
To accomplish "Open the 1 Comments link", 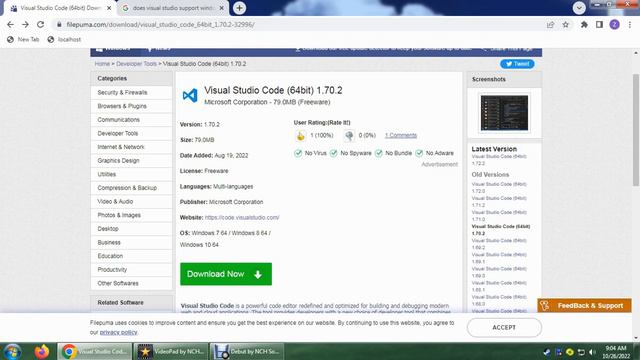I will [x=401, y=136].
